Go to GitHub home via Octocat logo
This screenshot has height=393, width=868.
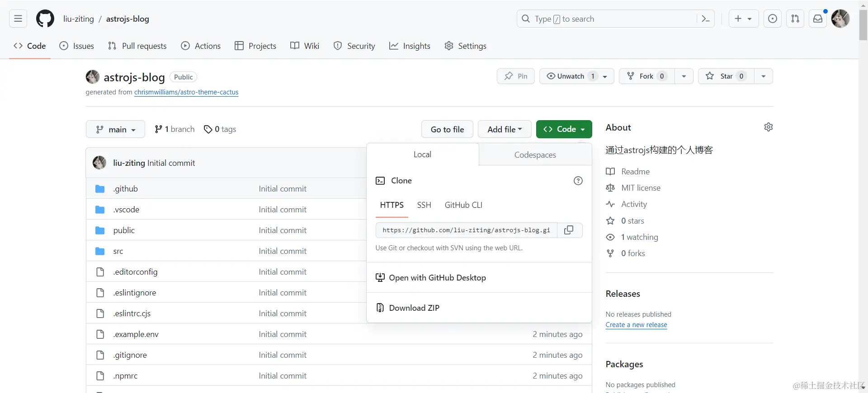45,19
